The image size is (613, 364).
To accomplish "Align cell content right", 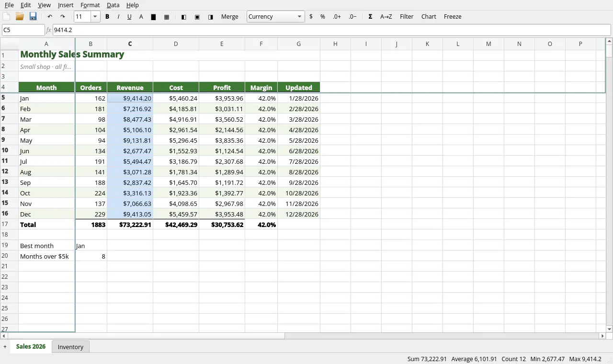I will pos(211,17).
